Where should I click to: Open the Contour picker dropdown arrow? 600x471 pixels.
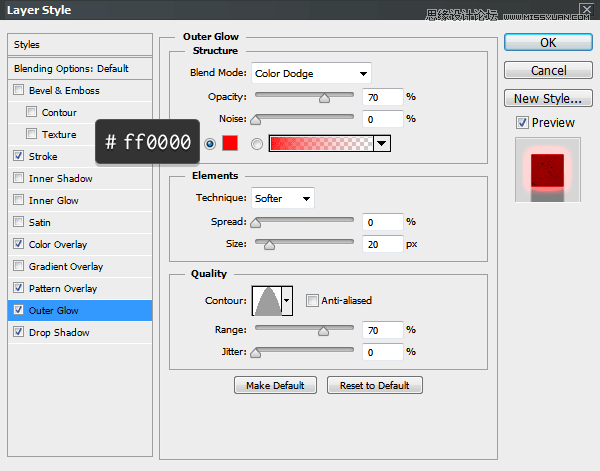click(x=287, y=301)
